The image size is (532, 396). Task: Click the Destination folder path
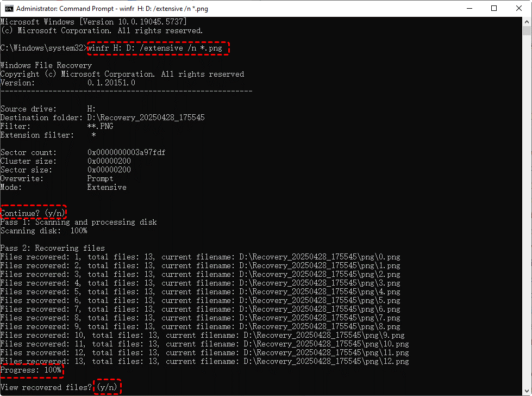[x=146, y=117]
